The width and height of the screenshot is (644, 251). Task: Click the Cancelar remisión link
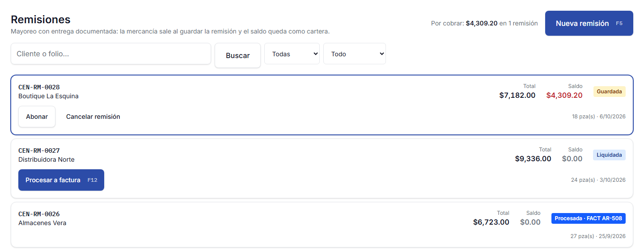coord(93,117)
